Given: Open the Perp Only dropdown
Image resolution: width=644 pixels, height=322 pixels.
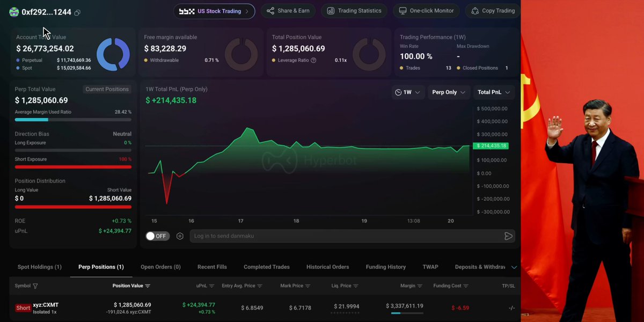Looking at the screenshot, I should coord(449,92).
